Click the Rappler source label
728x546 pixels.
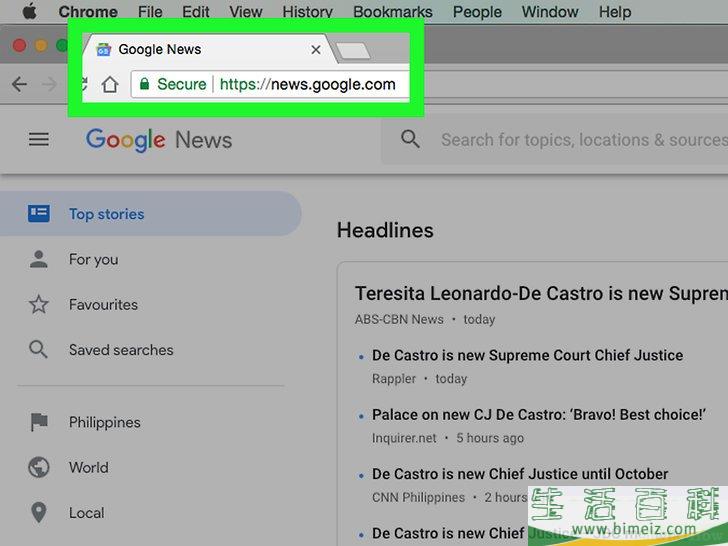click(394, 379)
